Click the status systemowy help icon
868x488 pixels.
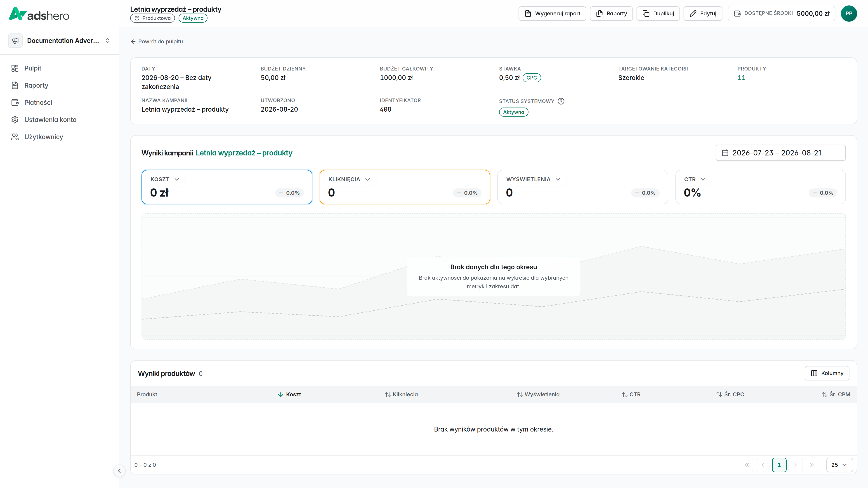(561, 101)
